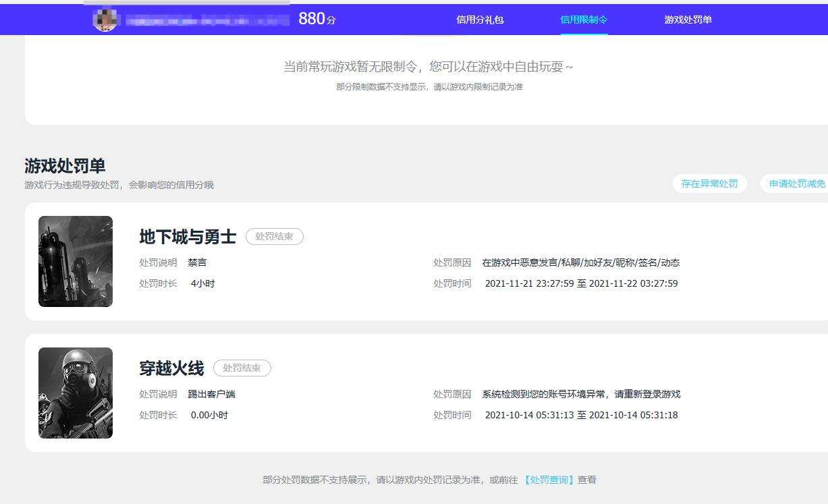Click the 当前常玩游戏暂无限制令 message

[x=429, y=67]
